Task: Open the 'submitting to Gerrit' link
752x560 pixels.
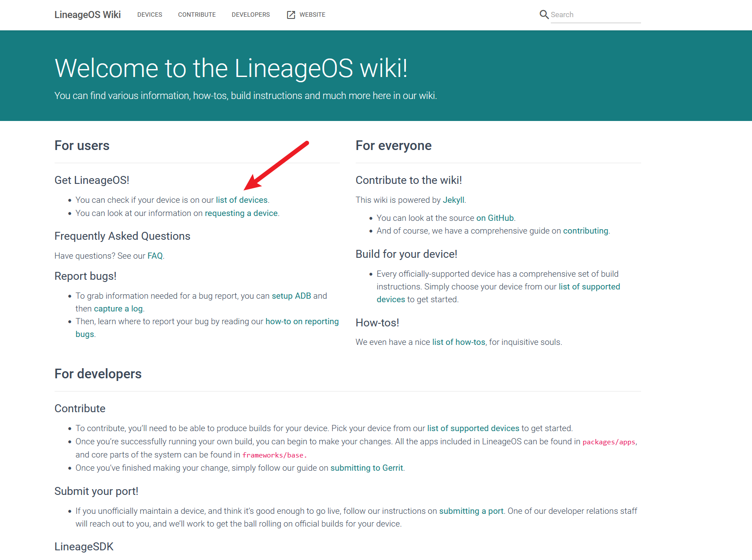Action: point(367,468)
